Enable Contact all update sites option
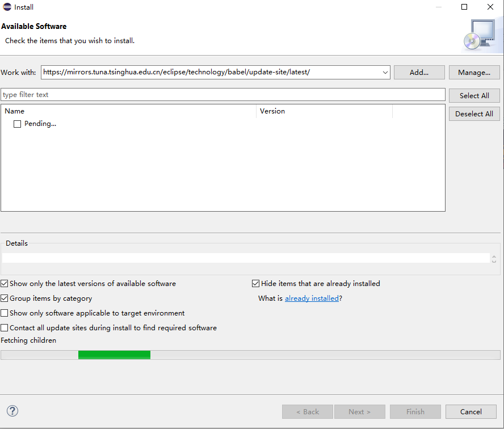Viewport: 504px width, 429px height. (x=5, y=328)
